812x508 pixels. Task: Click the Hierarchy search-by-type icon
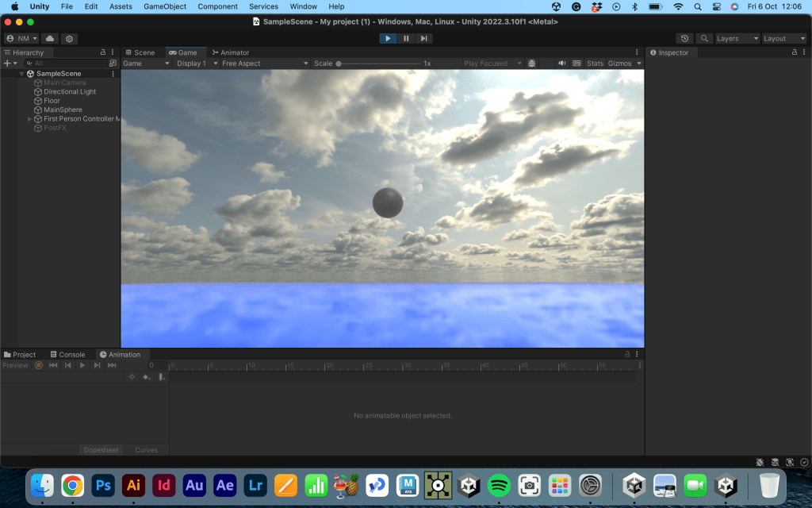(x=28, y=63)
